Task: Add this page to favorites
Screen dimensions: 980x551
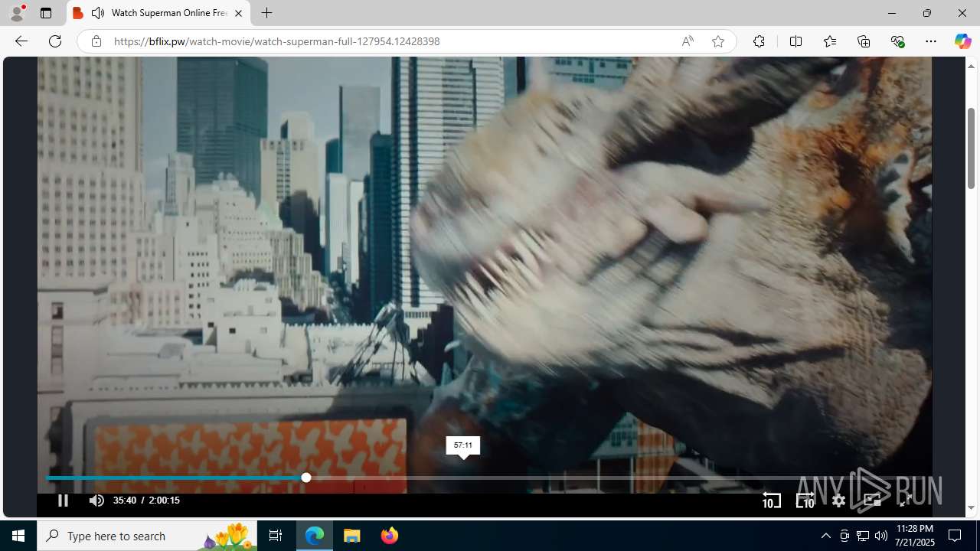Action: point(717,41)
